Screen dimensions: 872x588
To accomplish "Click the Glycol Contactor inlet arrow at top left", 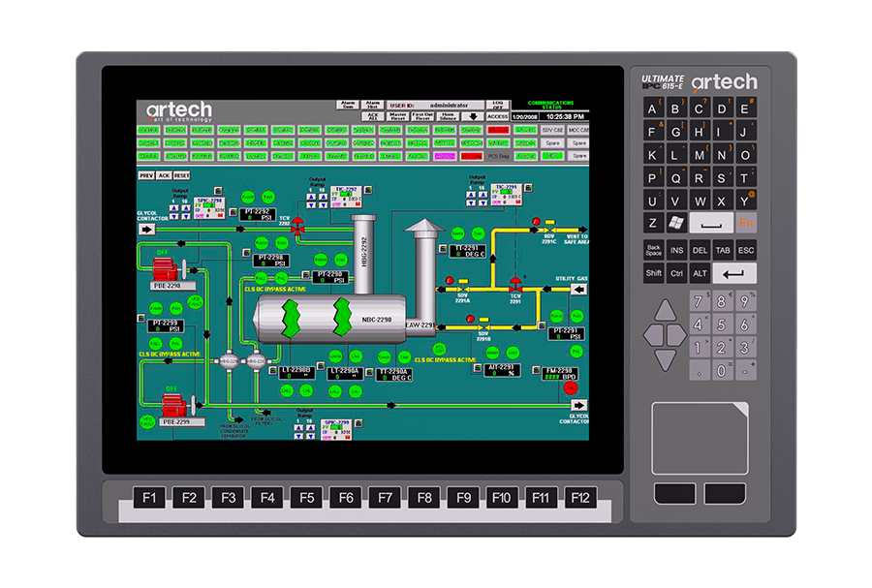I will [x=147, y=230].
